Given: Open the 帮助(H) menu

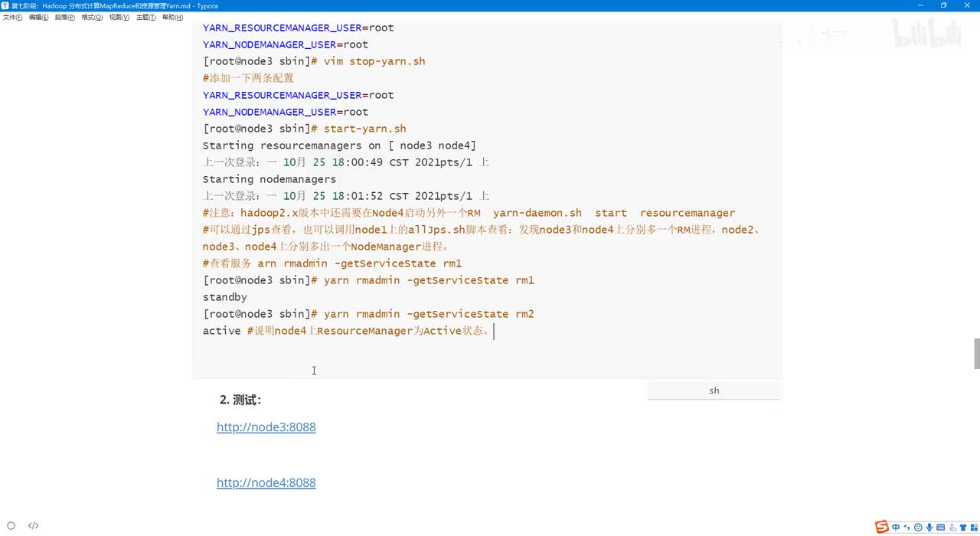Looking at the screenshot, I should pos(172,17).
